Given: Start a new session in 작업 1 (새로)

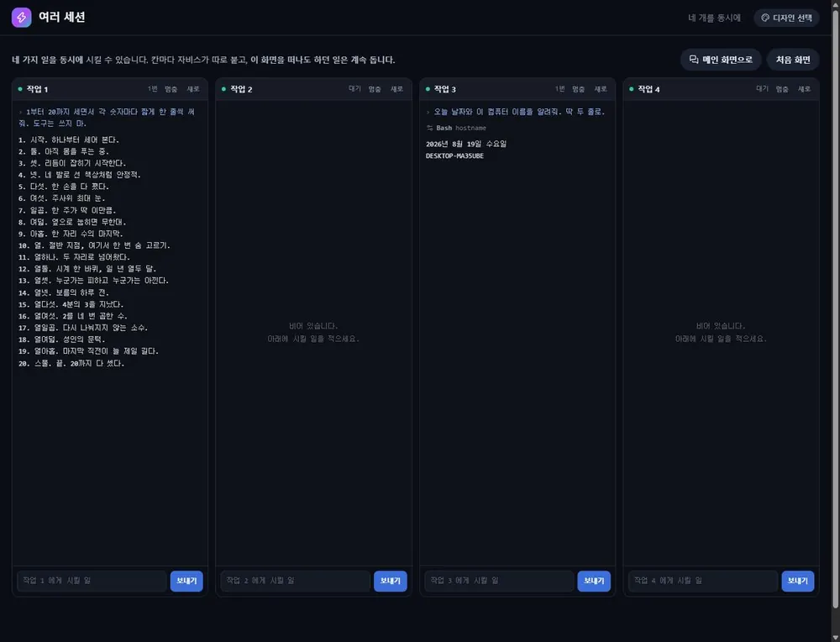Looking at the screenshot, I should 193,89.
